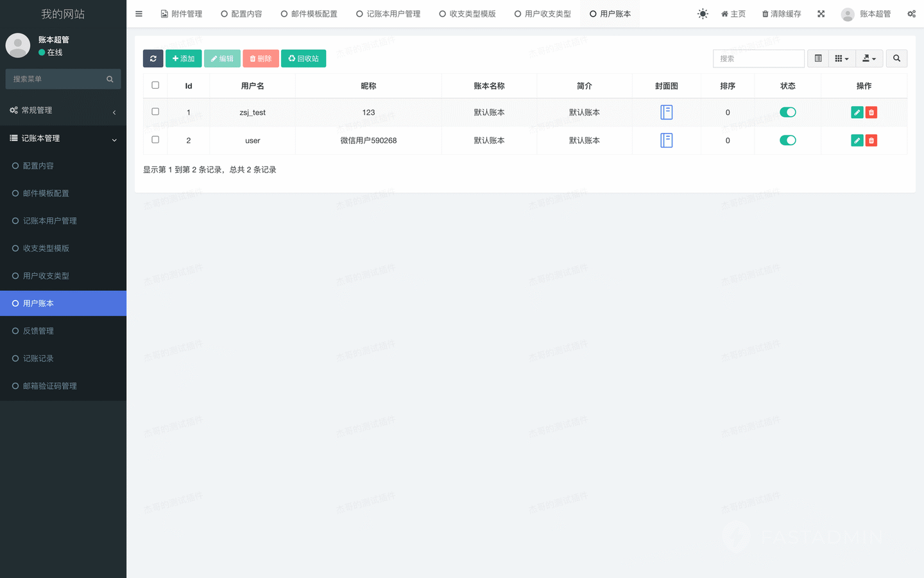Check the checkbox for the zsj_test row

[x=155, y=112]
